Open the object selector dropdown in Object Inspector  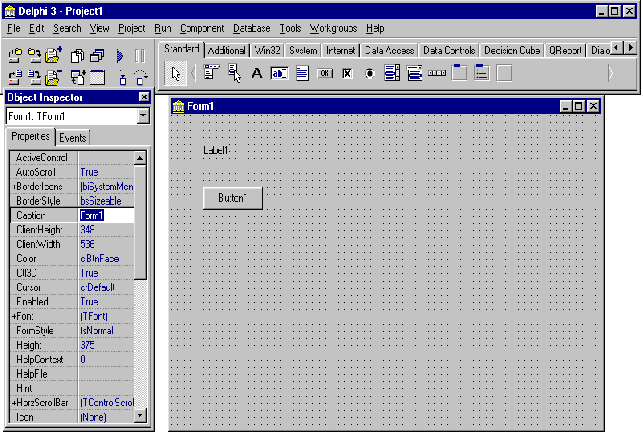(x=143, y=116)
